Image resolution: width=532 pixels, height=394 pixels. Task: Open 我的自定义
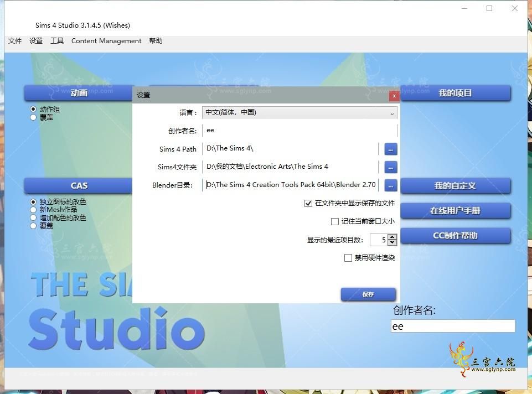click(x=455, y=186)
